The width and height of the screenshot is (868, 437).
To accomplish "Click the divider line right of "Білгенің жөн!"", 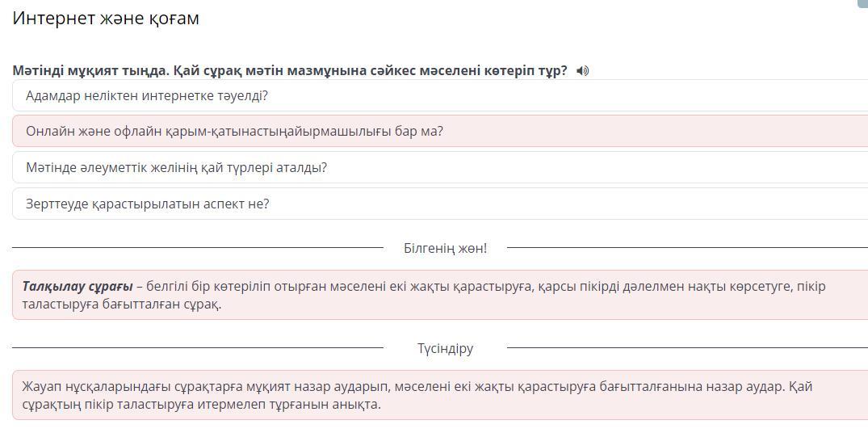I will (686, 248).
